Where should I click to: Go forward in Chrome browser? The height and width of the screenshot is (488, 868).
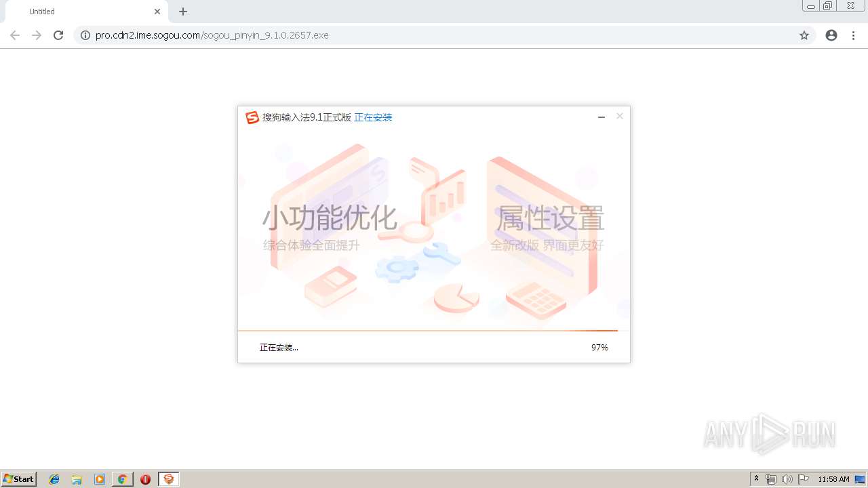(37, 35)
